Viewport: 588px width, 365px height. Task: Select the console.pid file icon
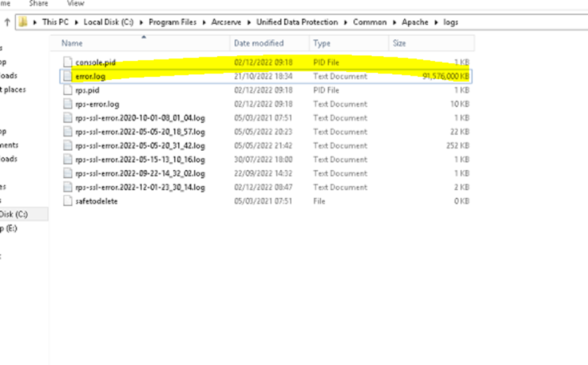[68, 62]
